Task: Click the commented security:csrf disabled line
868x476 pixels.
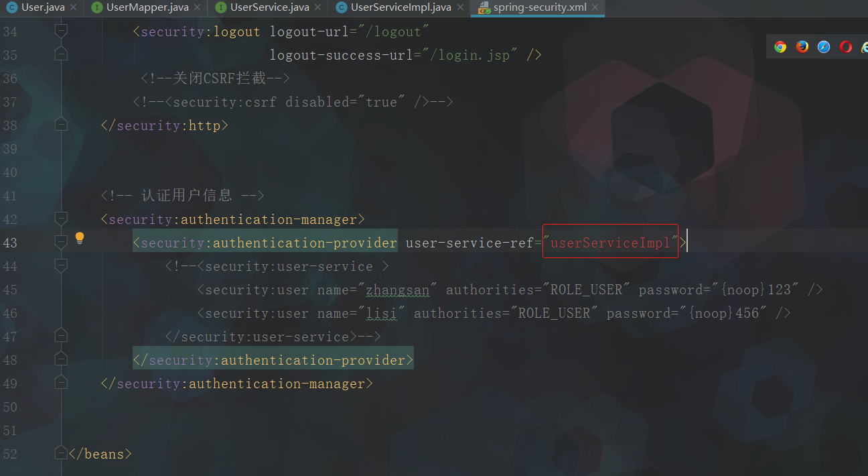Action: (293, 102)
